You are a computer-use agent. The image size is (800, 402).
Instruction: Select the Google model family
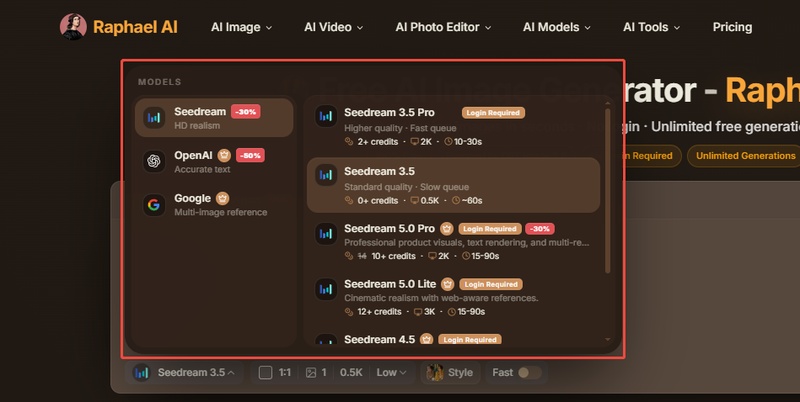pyautogui.click(x=214, y=205)
